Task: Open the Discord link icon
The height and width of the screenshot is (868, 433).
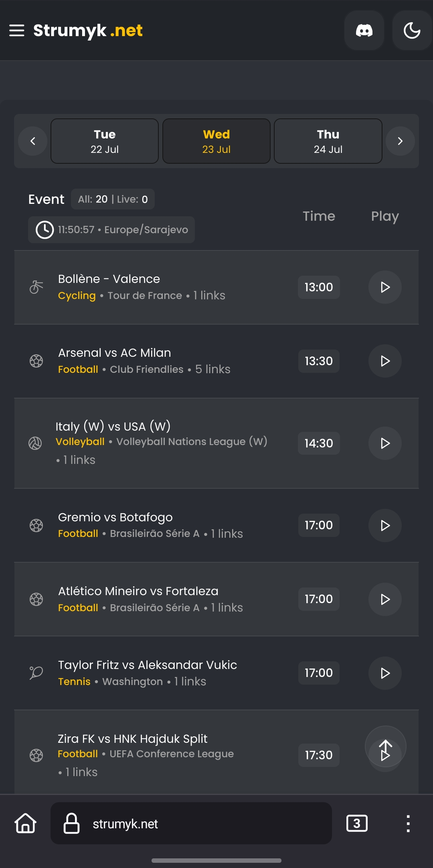Action: (x=364, y=30)
